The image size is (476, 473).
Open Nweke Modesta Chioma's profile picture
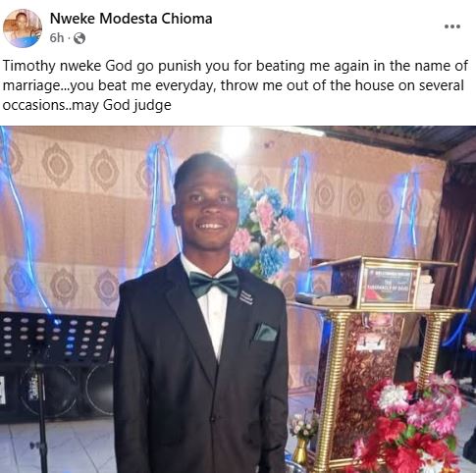pos(23,28)
